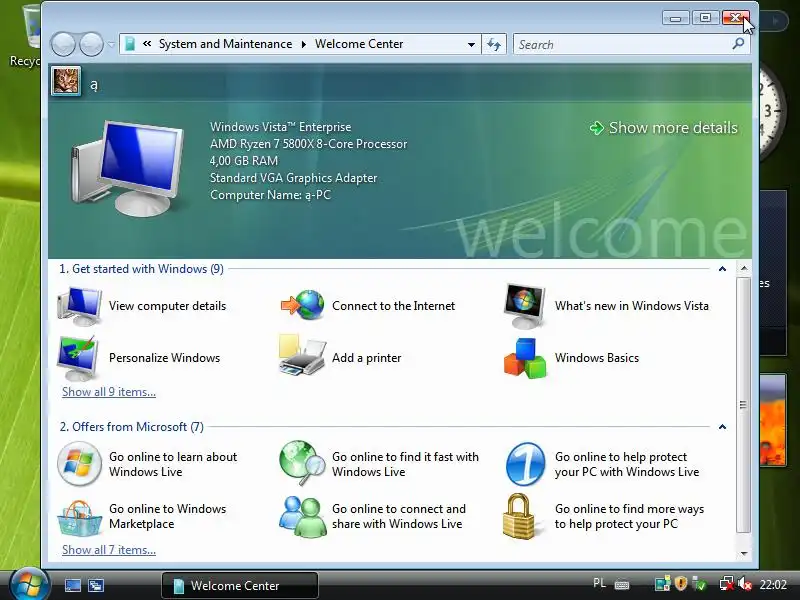Click Welcome Center breadcrumb
Viewport: 800px width, 600px height.
point(359,44)
